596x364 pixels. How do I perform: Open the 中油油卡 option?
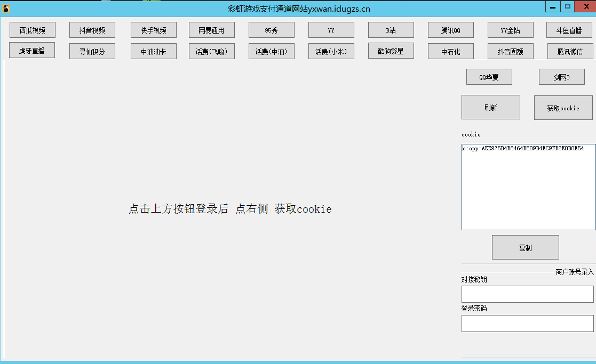pyautogui.click(x=154, y=52)
